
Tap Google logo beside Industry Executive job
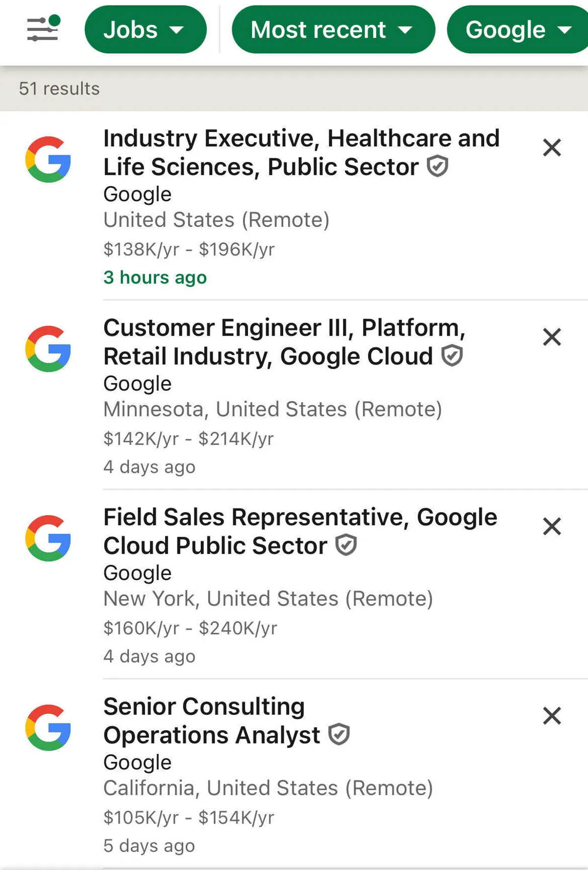48,160
